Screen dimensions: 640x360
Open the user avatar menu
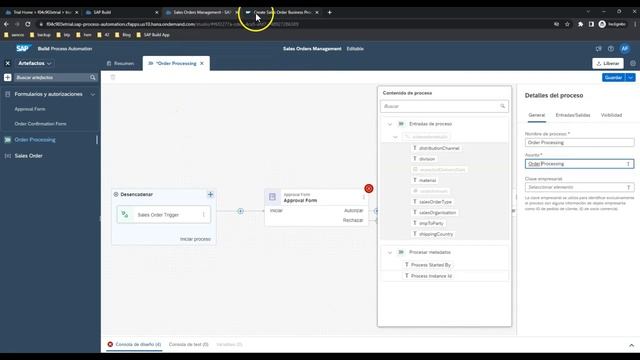[x=624, y=49]
